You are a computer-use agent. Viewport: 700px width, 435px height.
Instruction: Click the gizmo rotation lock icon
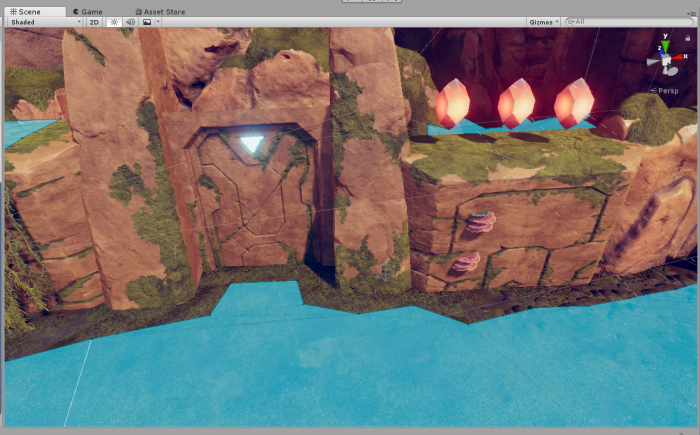coord(689,37)
